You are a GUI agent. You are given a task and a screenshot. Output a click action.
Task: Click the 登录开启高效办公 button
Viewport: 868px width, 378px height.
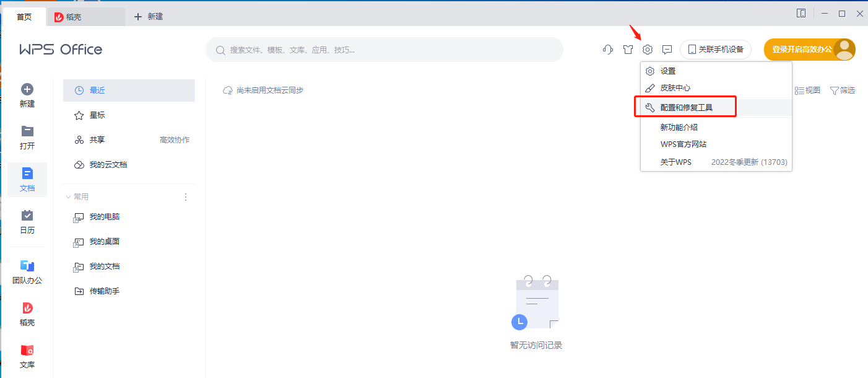coord(802,49)
